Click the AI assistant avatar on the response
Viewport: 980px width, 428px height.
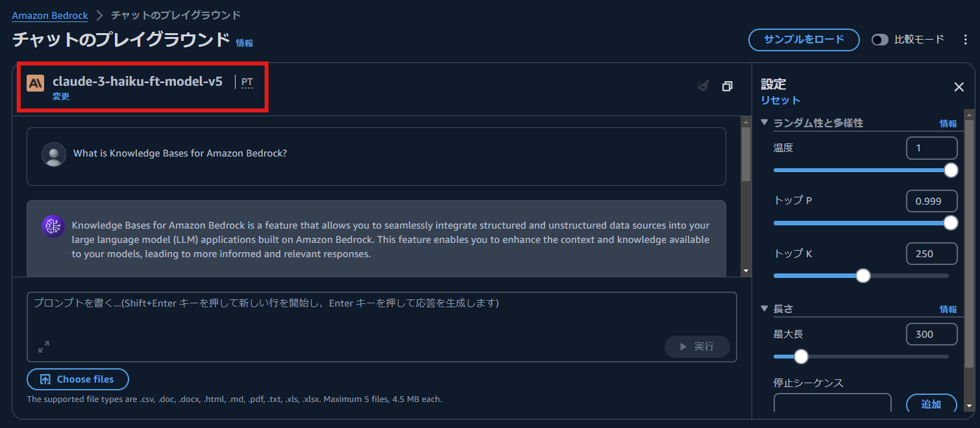pyautogui.click(x=53, y=225)
